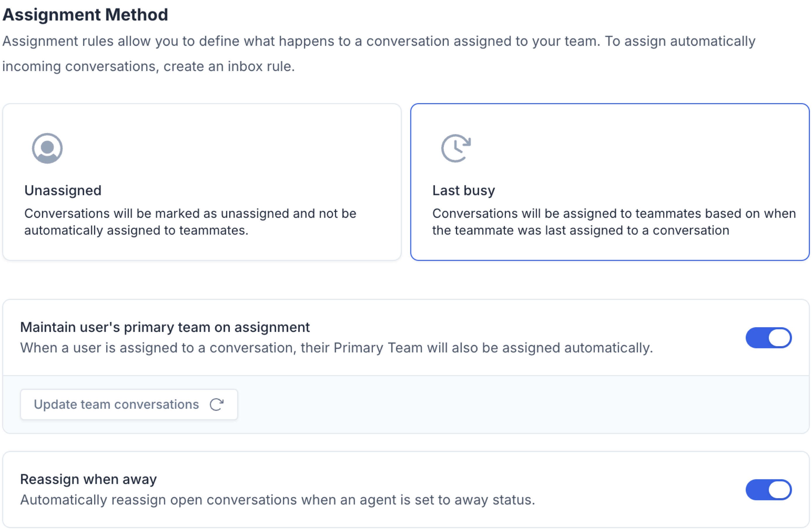Click the Assignment Method heading
812x530 pixels.
tap(85, 15)
